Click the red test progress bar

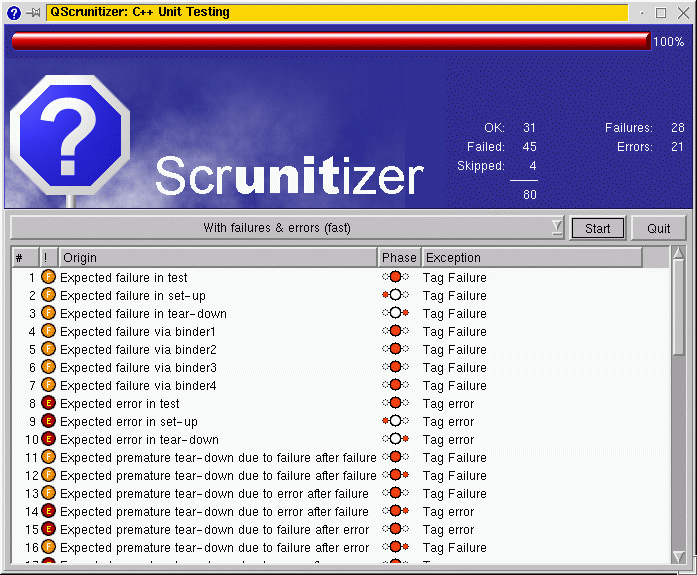330,41
